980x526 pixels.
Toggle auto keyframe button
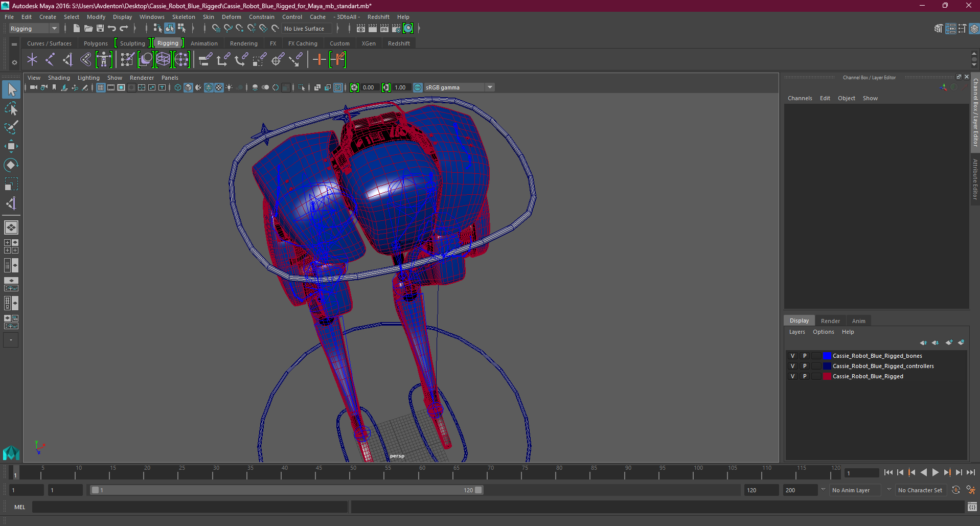956,490
